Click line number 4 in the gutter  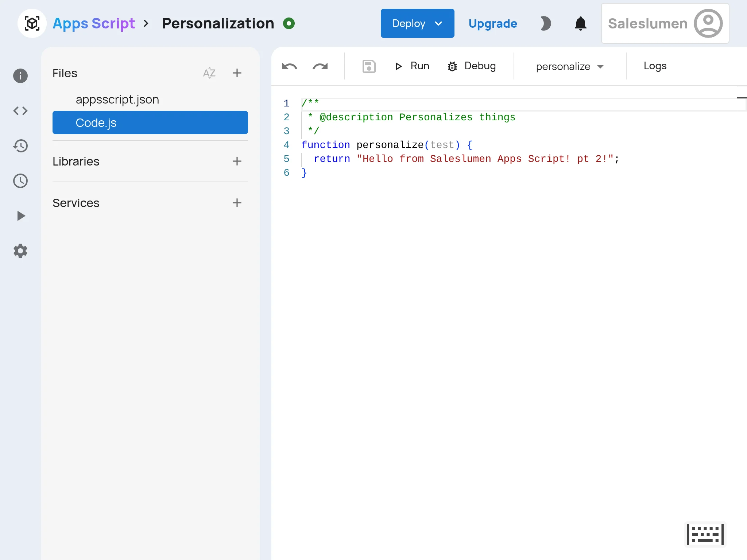click(x=287, y=145)
